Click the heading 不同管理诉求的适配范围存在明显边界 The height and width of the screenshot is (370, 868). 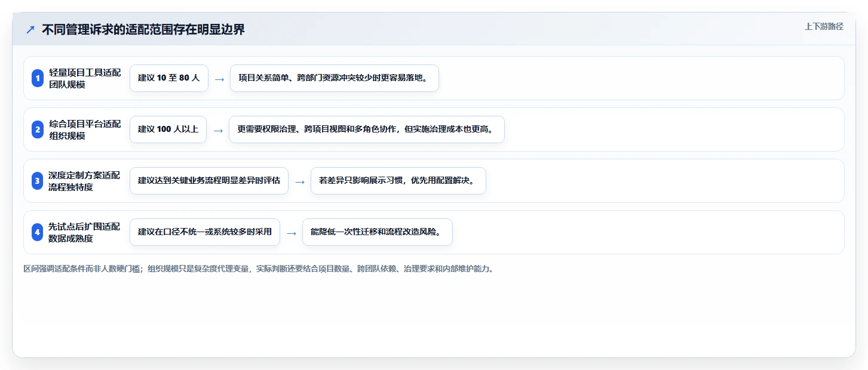coord(143,30)
